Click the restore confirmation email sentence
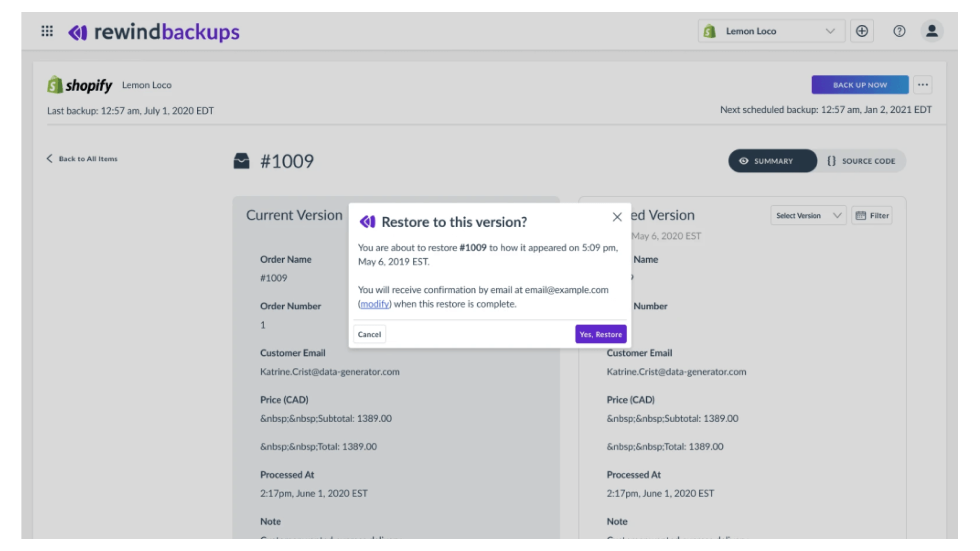980x551 pixels. coord(483,297)
